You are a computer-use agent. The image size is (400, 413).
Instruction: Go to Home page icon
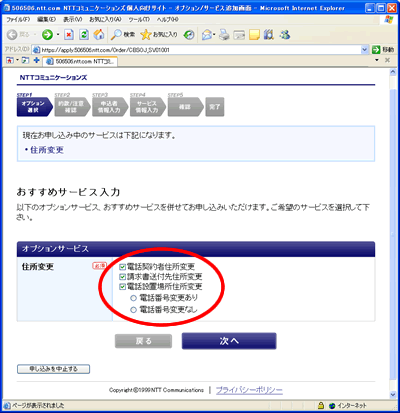tap(99, 34)
